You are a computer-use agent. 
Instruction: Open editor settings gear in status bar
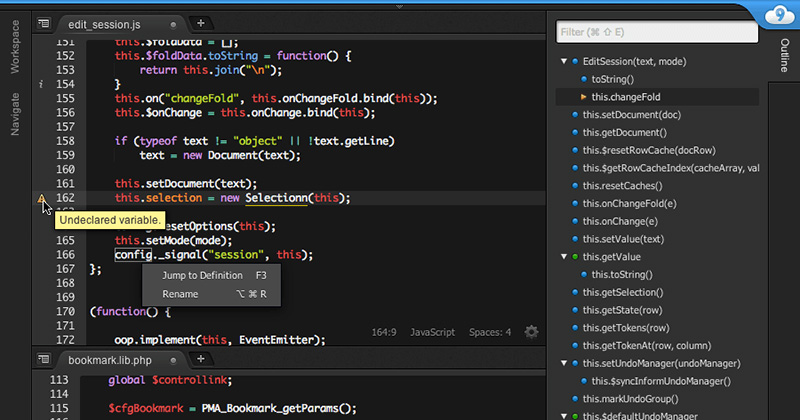pyautogui.click(x=531, y=332)
